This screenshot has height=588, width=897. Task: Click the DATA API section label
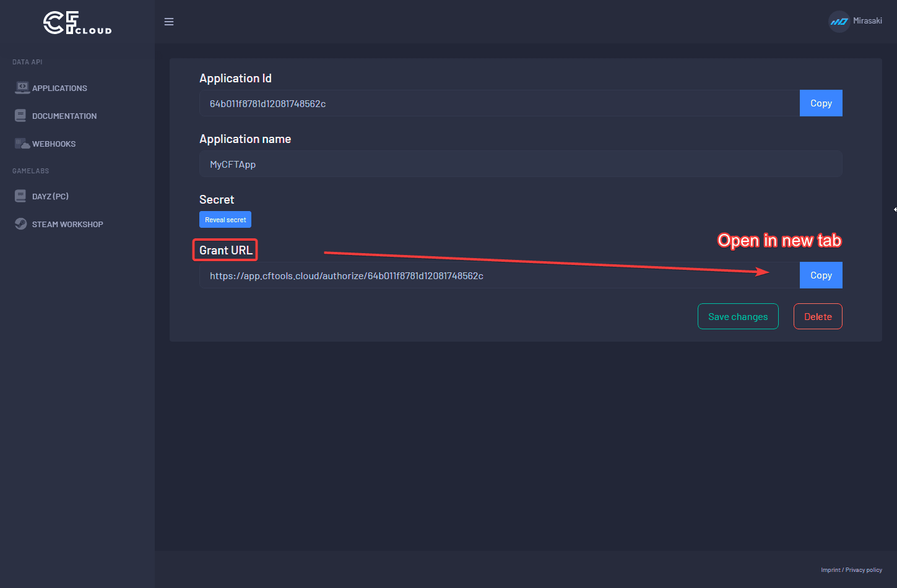pyautogui.click(x=27, y=62)
